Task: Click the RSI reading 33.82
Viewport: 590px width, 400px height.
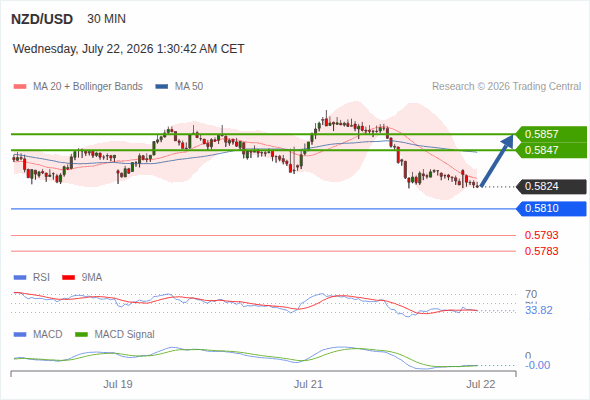Action: click(539, 310)
